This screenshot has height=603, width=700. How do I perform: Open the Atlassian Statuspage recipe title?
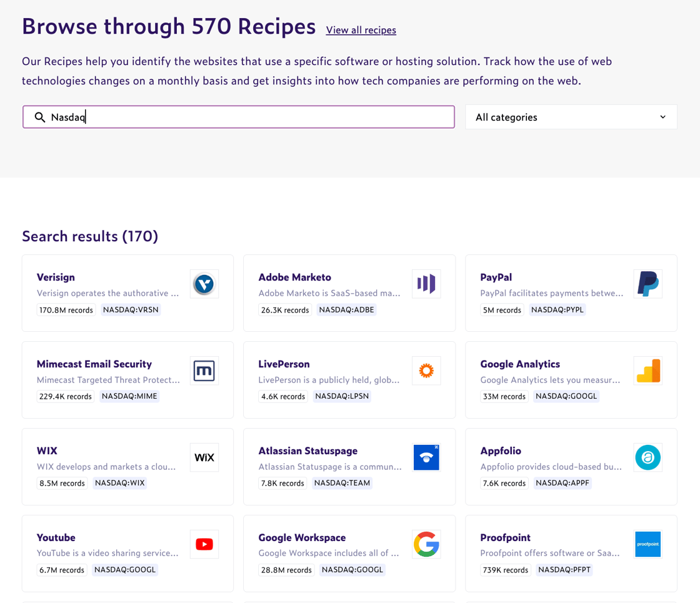pos(308,451)
